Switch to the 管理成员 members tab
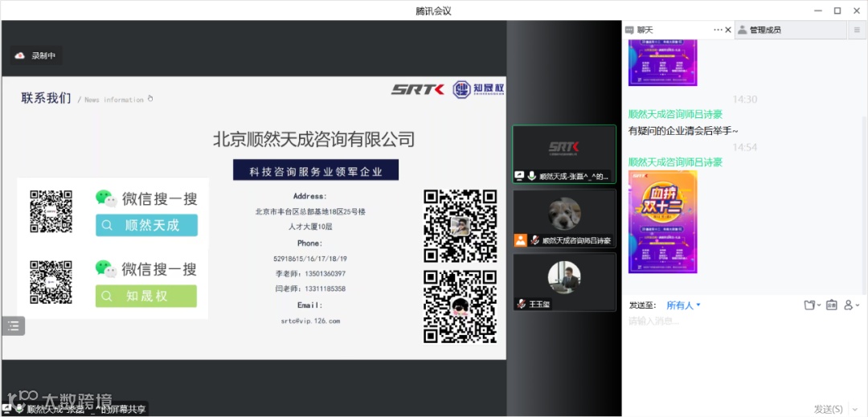 (765, 31)
